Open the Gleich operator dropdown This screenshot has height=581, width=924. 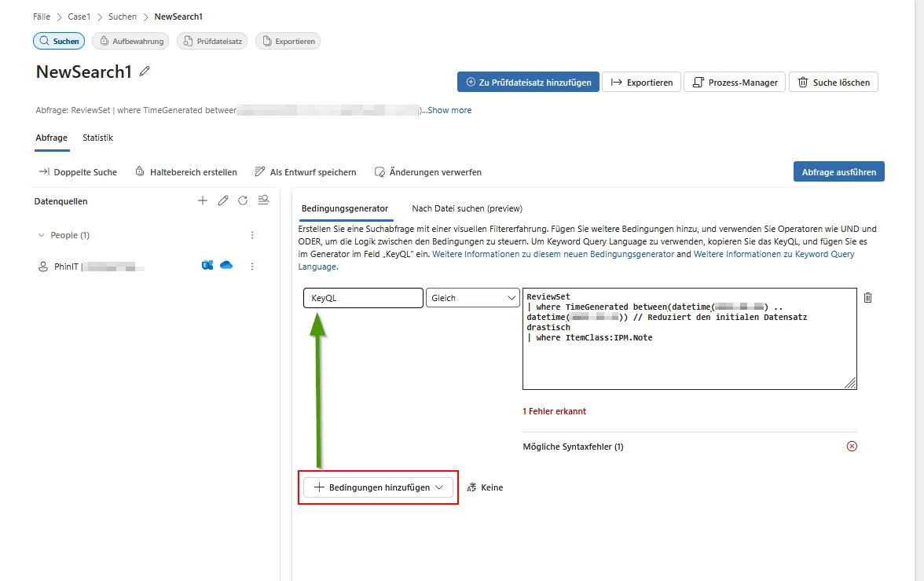tap(472, 298)
